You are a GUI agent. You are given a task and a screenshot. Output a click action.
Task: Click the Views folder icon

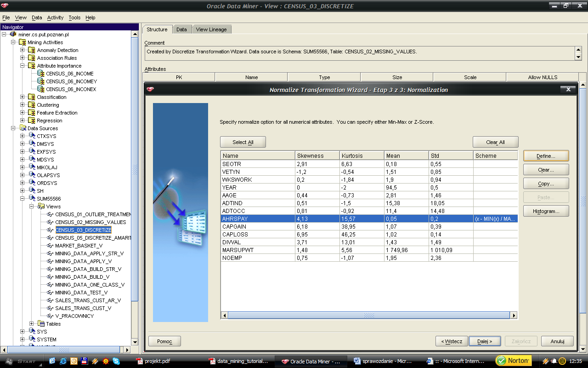pos(41,207)
